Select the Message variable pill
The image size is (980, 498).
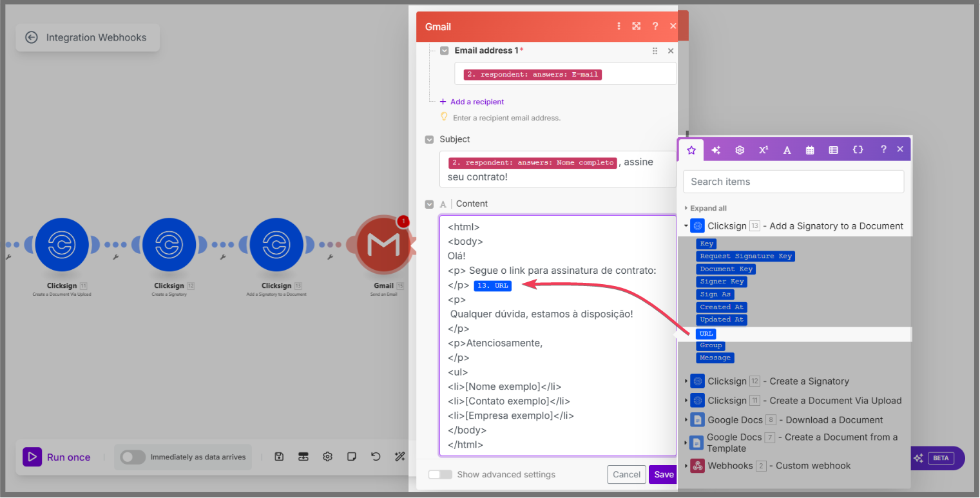(715, 358)
